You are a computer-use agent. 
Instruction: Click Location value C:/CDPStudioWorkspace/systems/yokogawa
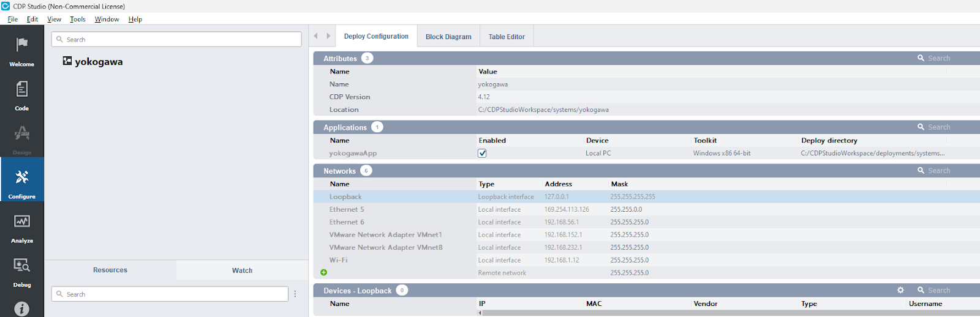543,110
